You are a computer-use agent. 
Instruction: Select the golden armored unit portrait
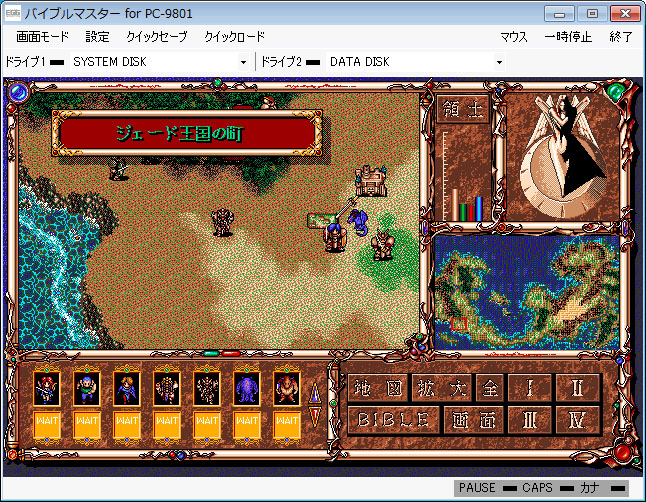point(166,388)
